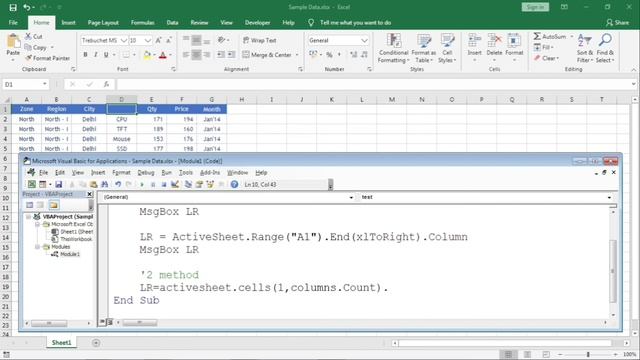The width and height of the screenshot is (640, 360).
Task: Open Format as Table gallery
Action: point(424,48)
